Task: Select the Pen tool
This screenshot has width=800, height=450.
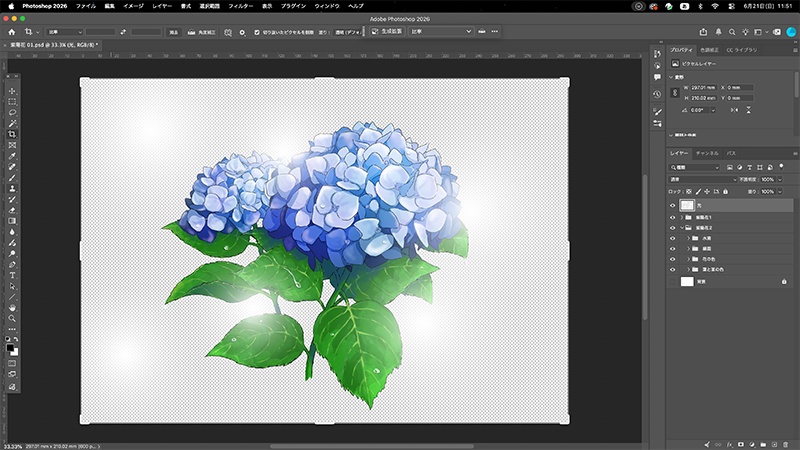Action: click(x=12, y=264)
